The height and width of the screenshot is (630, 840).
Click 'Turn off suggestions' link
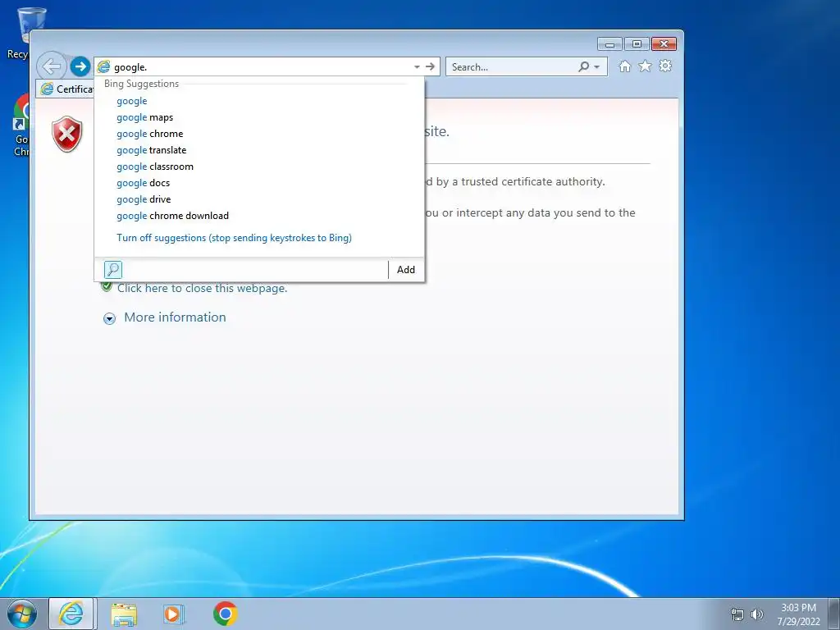234,238
